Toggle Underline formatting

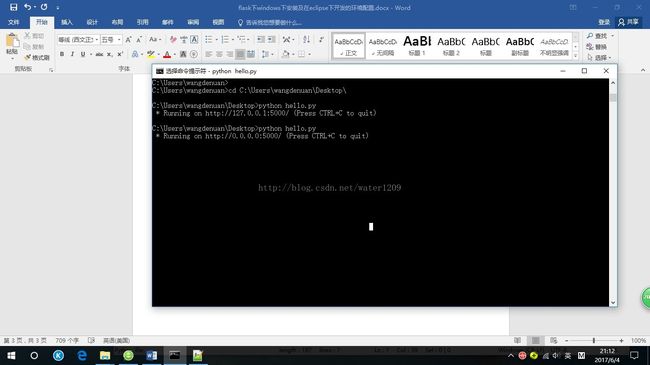point(83,54)
